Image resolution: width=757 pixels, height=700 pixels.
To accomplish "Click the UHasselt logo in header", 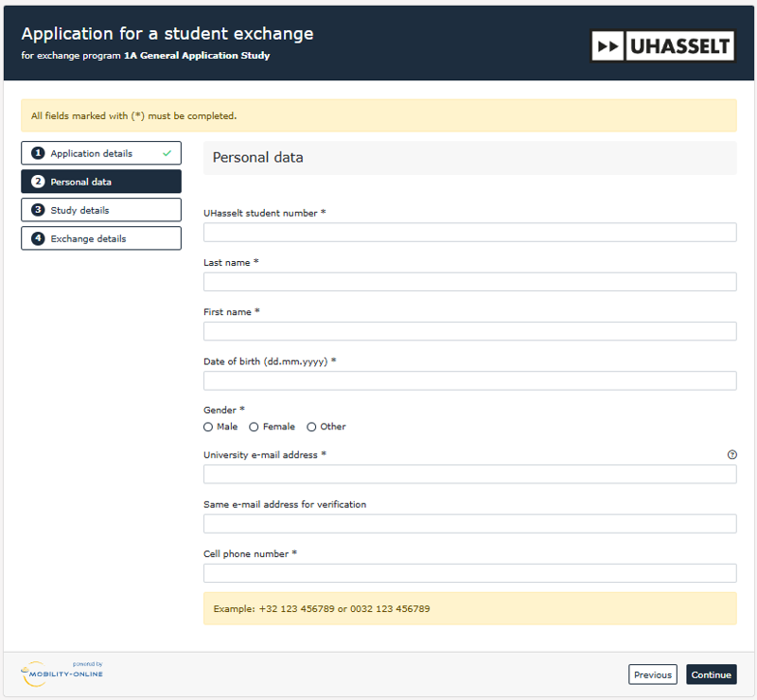I will [662, 45].
